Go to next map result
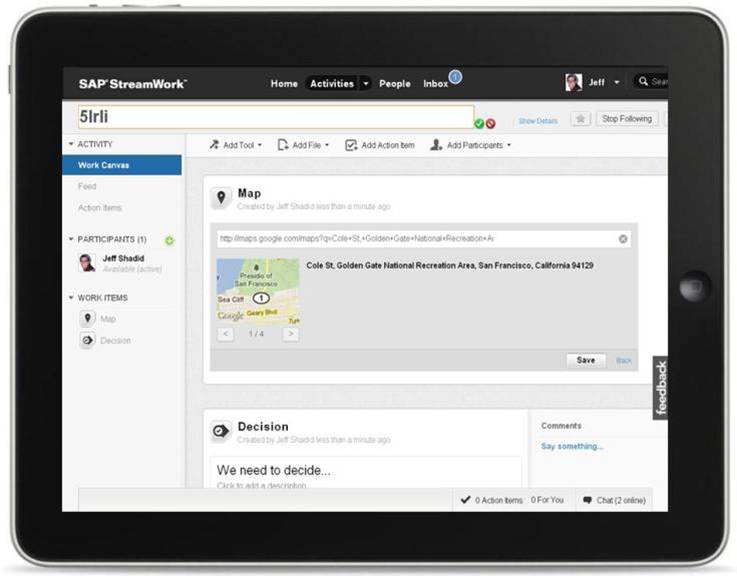The image size is (737, 576). click(x=291, y=334)
